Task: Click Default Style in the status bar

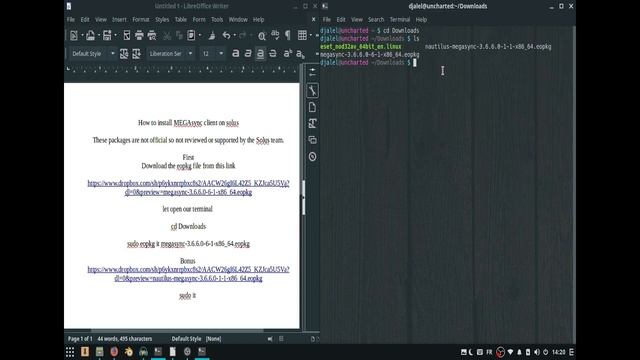Action: tap(186, 339)
